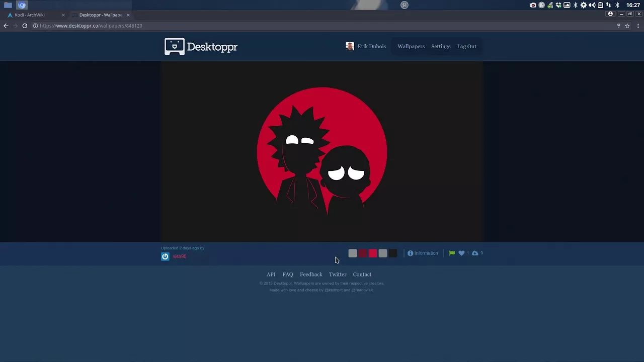Click gray round disk tray icon
644x362 pixels.
click(542, 5)
